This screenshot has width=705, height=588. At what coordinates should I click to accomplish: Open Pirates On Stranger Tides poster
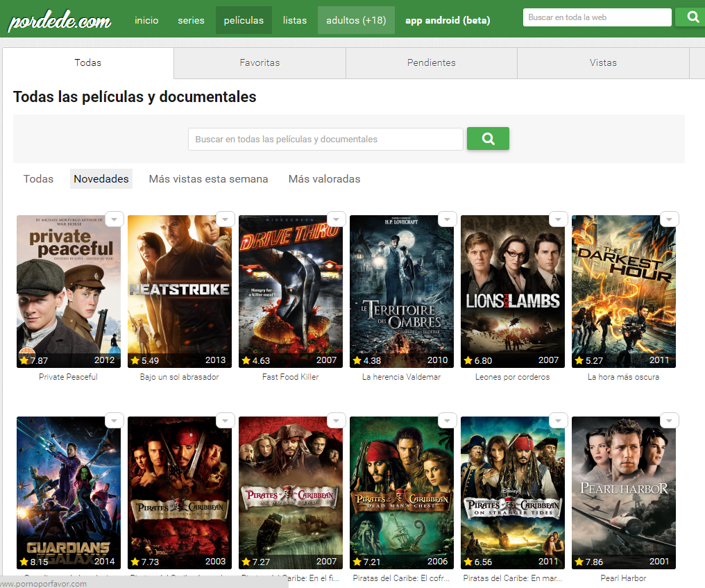pyautogui.click(x=513, y=493)
